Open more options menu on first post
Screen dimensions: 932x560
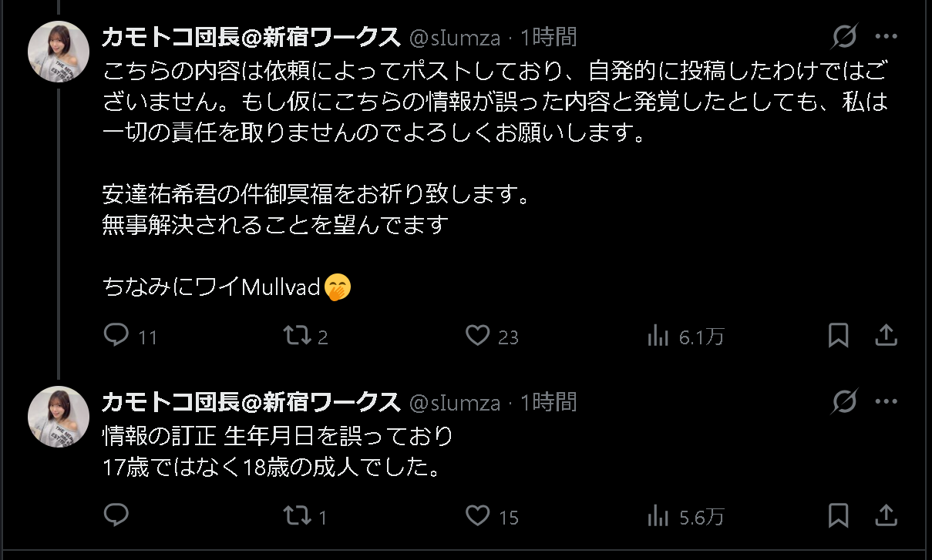[x=887, y=37]
